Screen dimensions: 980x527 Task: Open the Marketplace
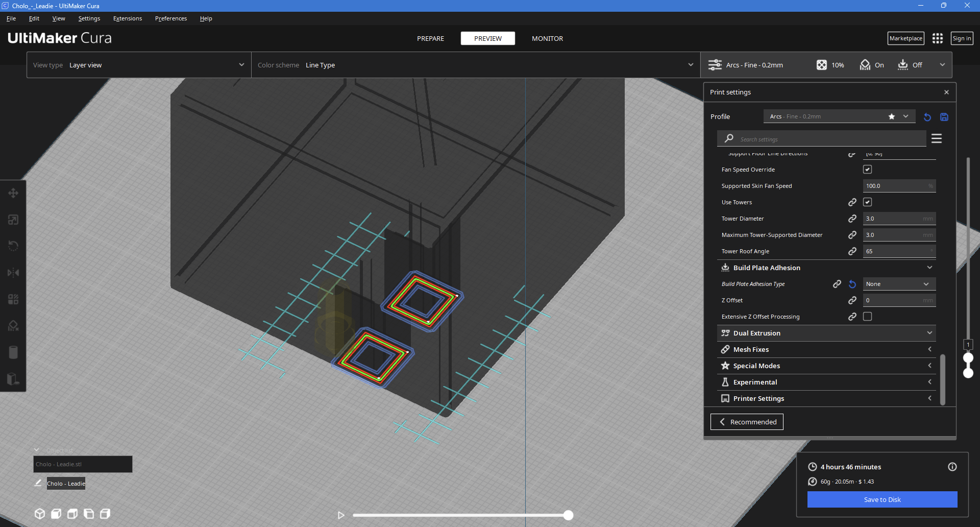click(905, 38)
